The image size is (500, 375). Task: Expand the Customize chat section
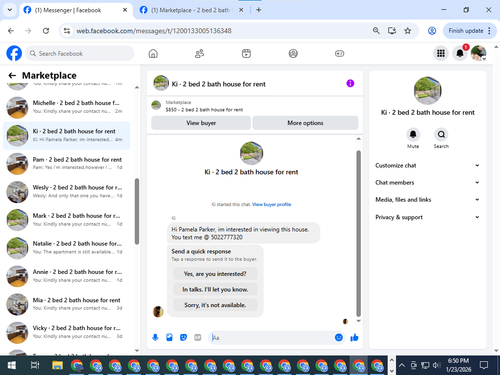point(427,165)
